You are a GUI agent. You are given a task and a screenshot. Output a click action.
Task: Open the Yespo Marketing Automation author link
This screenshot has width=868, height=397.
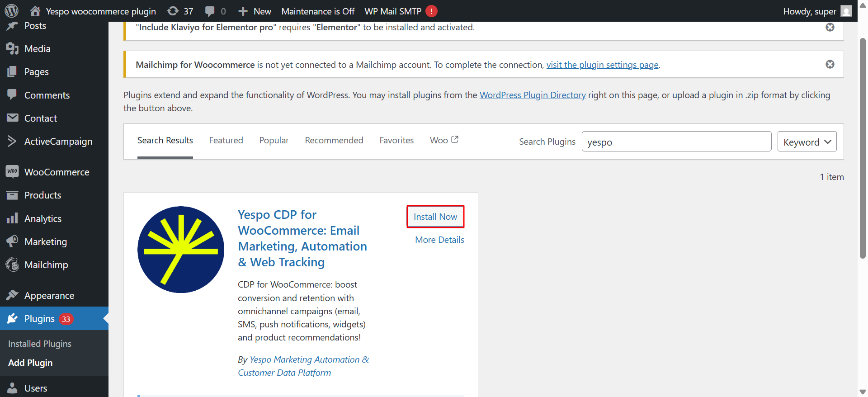click(x=303, y=366)
